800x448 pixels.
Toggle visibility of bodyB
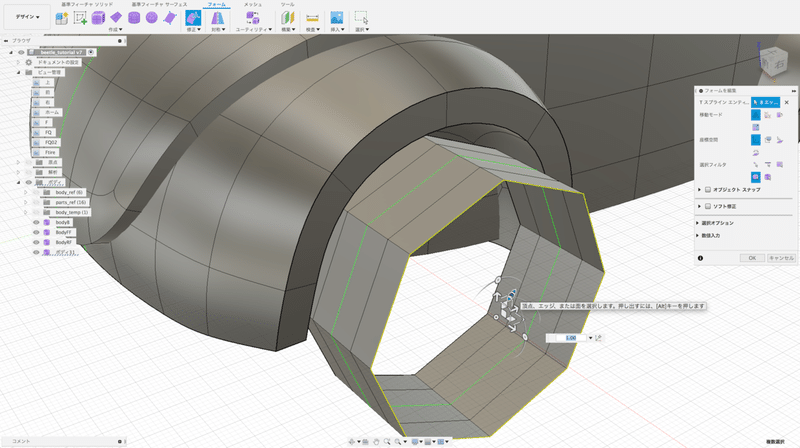coord(36,222)
